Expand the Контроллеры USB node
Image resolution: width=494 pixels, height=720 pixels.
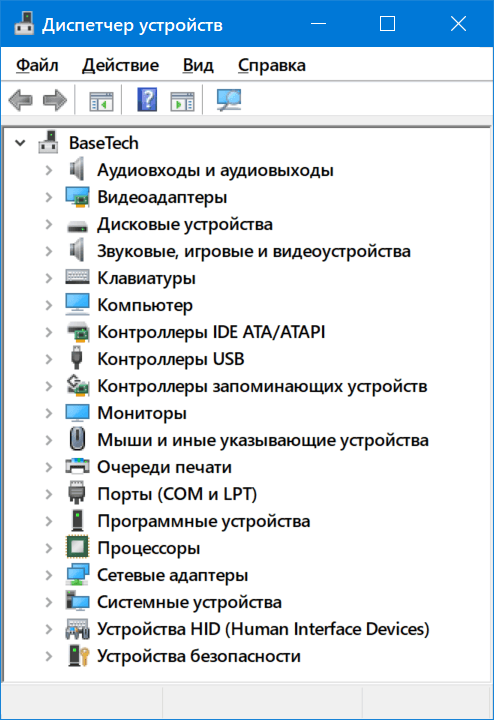tap(49, 359)
